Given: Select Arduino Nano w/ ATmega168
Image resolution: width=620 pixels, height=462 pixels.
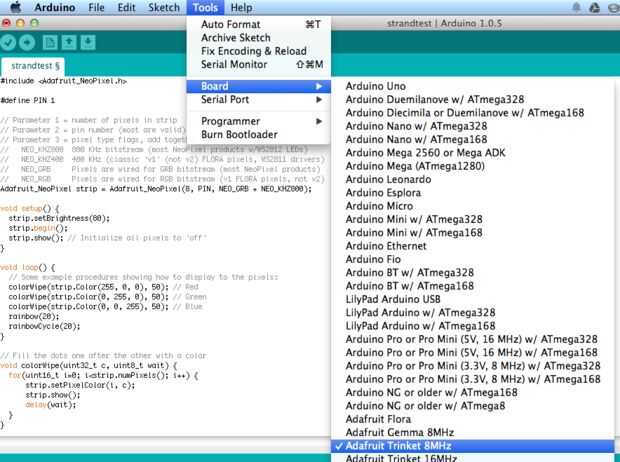Looking at the screenshot, I should click(x=473, y=140).
